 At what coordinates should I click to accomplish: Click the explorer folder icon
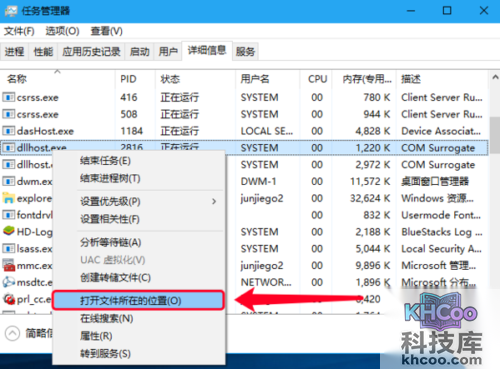9,198
